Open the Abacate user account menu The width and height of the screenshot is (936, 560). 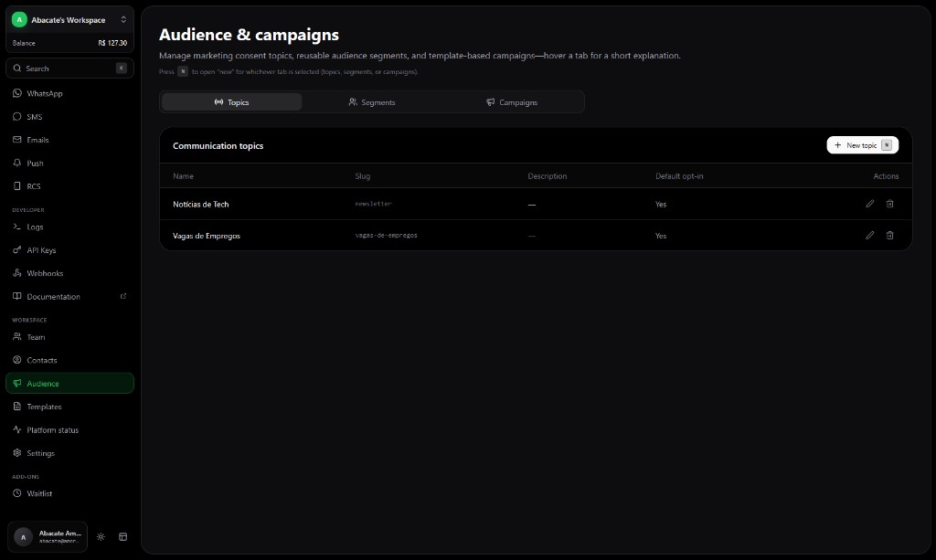[50, 537]
